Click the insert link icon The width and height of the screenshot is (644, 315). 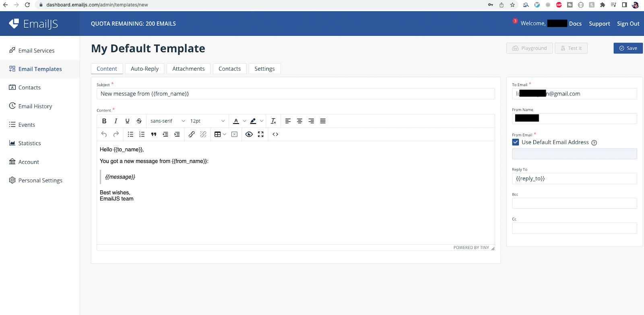[192, 134]
